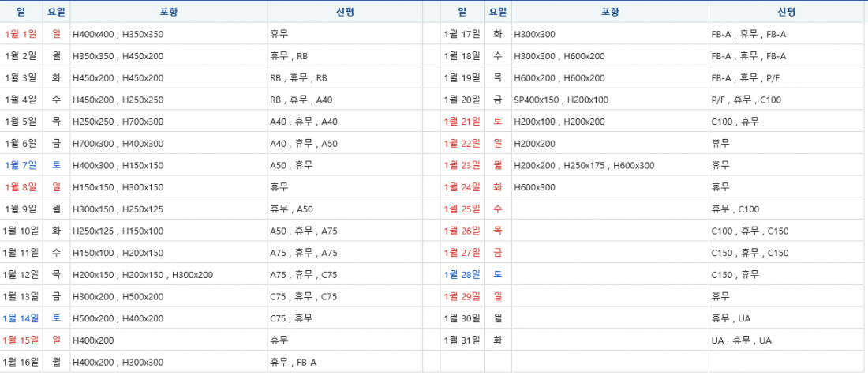Image resolution: width=868 pixels, height=376 pixels.
Task: Select the C100 , 휴무 , C150 cell
Action: click(x=750, y=231)
